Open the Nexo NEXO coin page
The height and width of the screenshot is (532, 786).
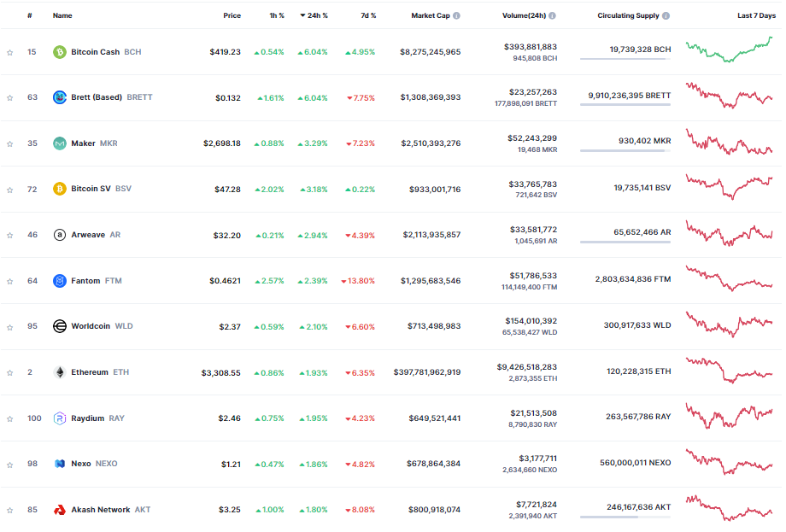pyautogui.click(x=94, y=464)
